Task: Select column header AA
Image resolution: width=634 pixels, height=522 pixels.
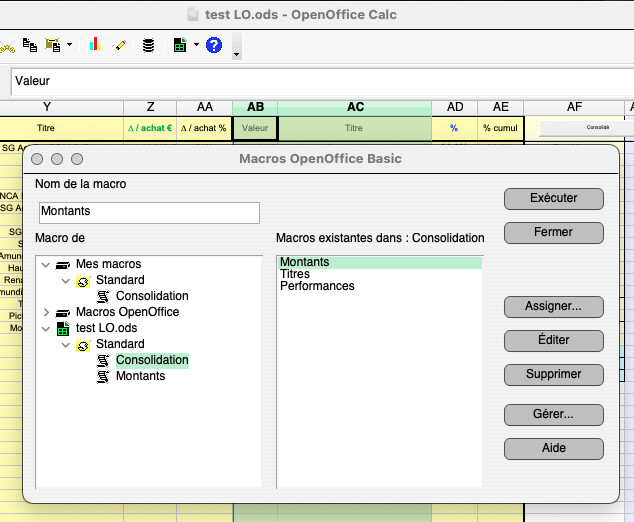Action: [205, 107]
